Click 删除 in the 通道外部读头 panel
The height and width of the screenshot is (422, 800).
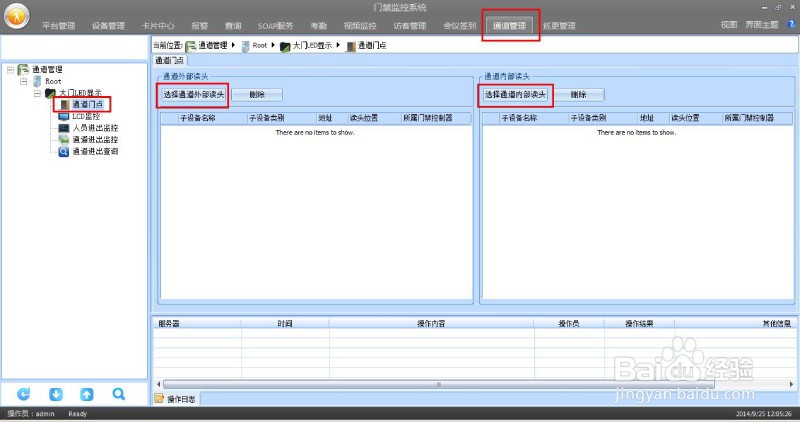(x=257, y=94)
